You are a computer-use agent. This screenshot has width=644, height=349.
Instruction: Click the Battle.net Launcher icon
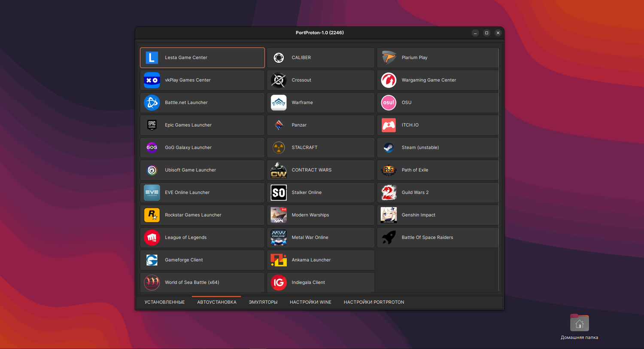(x=152, y=103)
